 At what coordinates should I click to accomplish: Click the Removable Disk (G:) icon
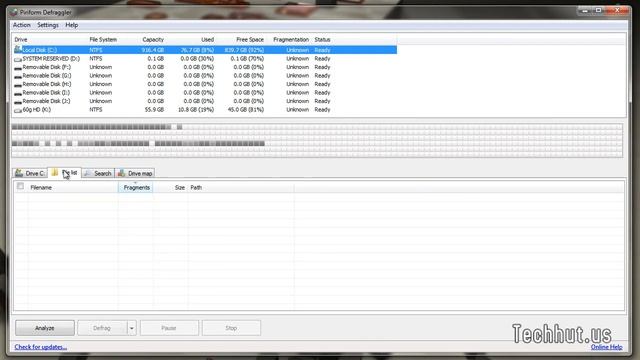[x=18, y=76]
